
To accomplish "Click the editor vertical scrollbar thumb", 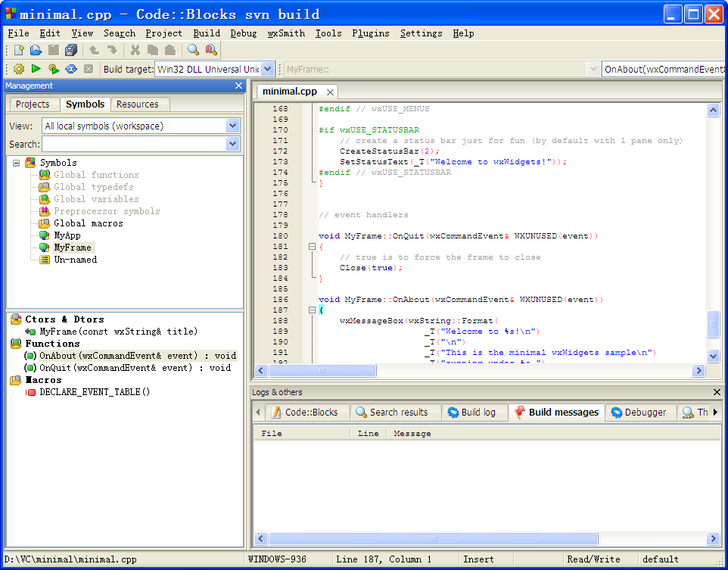I will click(713, 324).
